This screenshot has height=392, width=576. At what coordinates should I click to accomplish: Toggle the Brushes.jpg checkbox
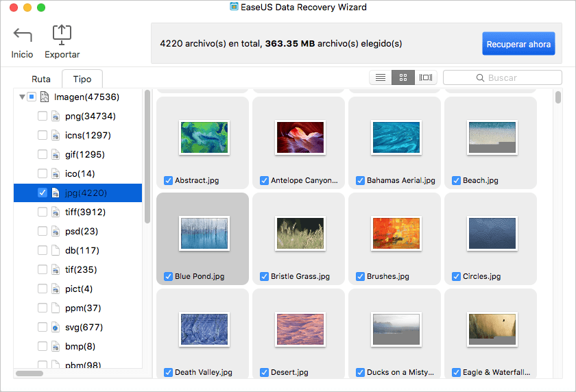[360, 277]
